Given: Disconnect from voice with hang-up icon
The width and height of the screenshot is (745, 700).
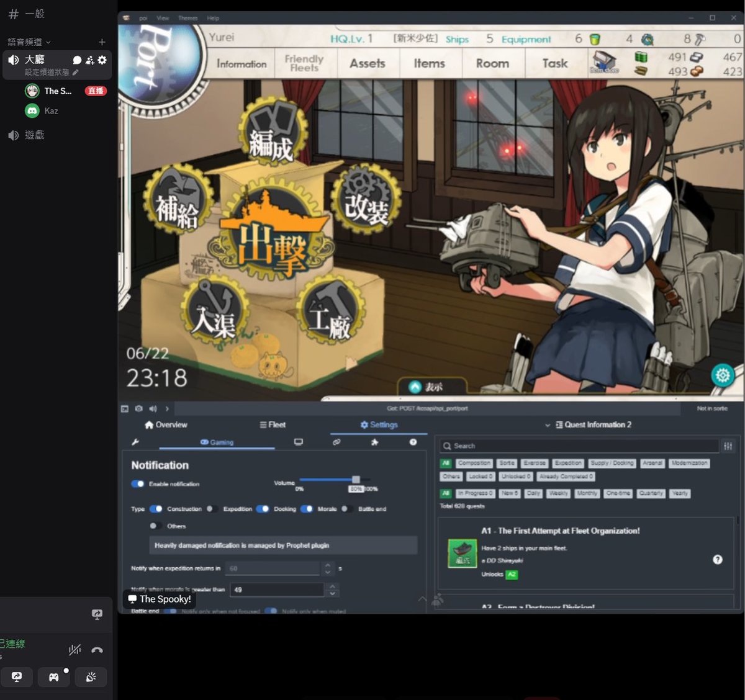Looking at the screenshot, I should [x=97, y=650].
